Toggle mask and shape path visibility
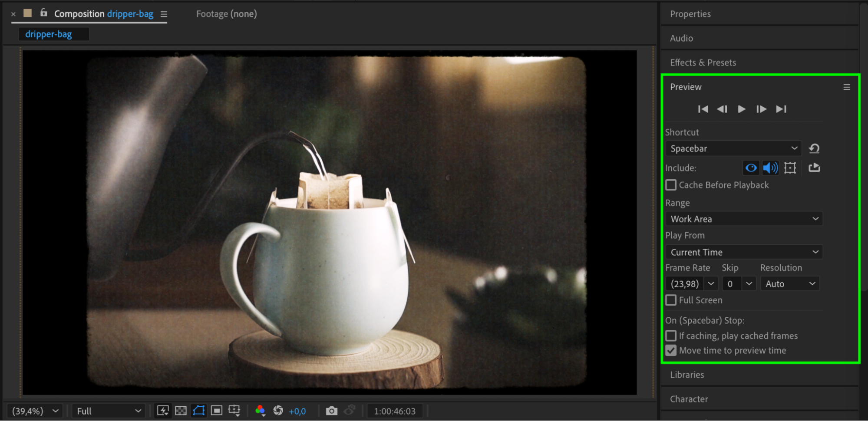 pos(199,411)
